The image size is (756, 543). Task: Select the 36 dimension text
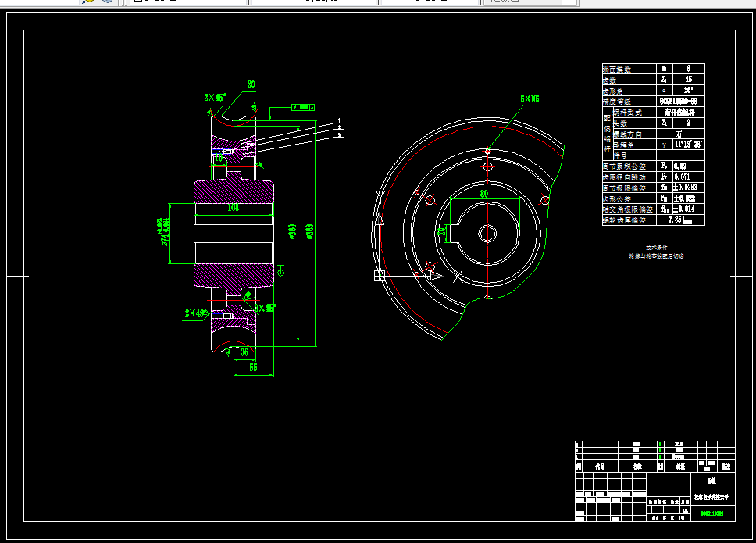pyautogui.click(x=244, y=352)
